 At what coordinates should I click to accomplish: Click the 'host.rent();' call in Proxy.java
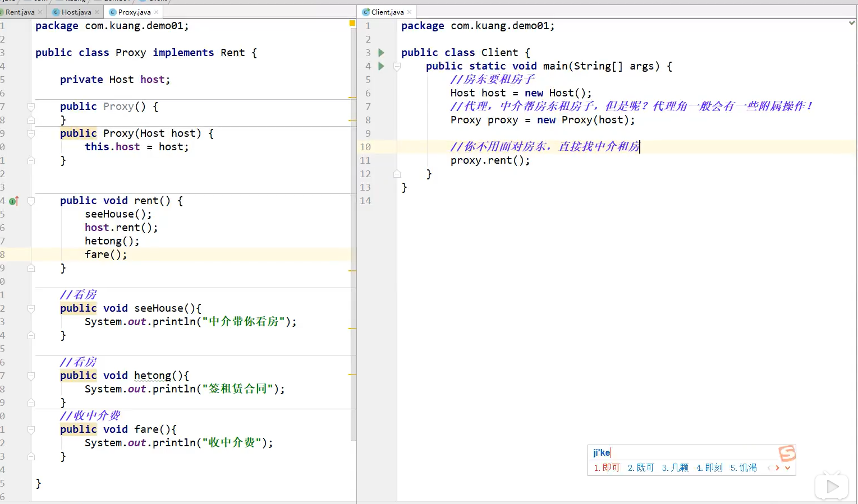click(x=121, y=228)
